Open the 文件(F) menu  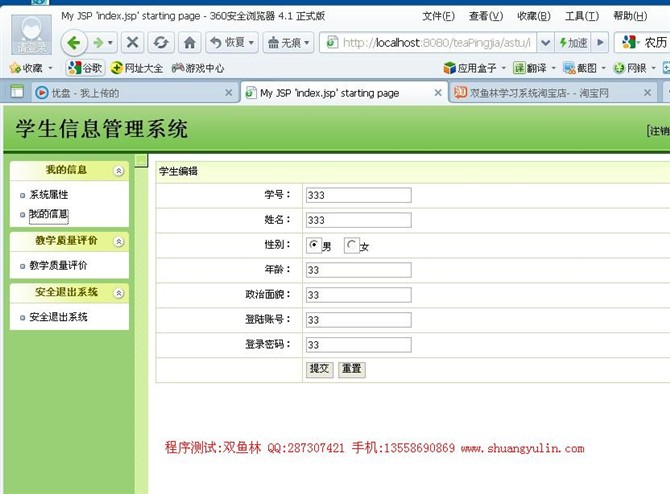438,16
